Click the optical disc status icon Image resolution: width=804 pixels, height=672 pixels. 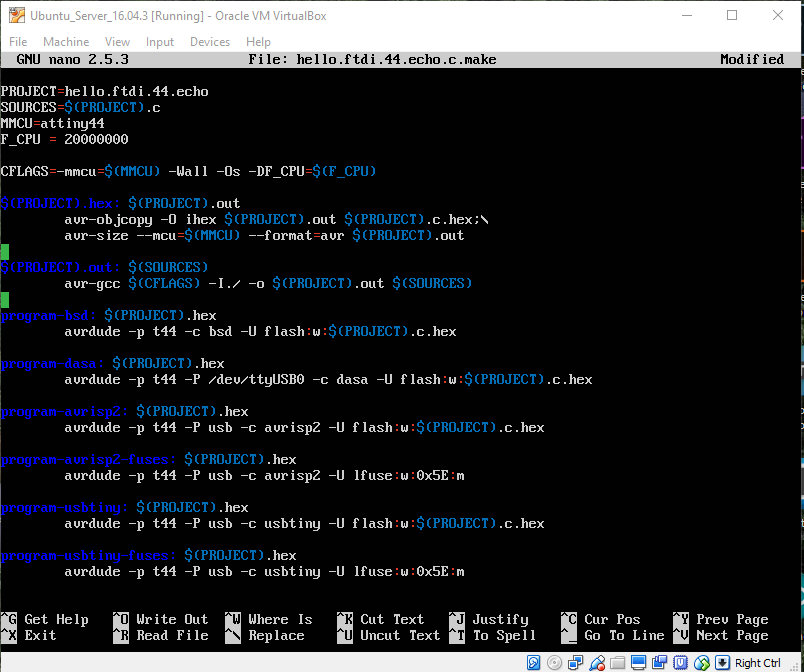[x=554, y=663]
